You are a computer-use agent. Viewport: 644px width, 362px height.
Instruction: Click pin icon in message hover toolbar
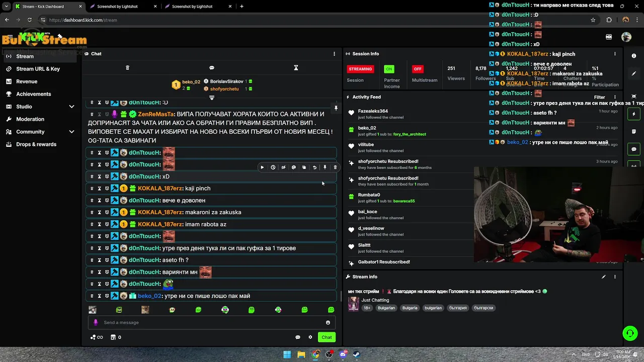tap(325, 167)
